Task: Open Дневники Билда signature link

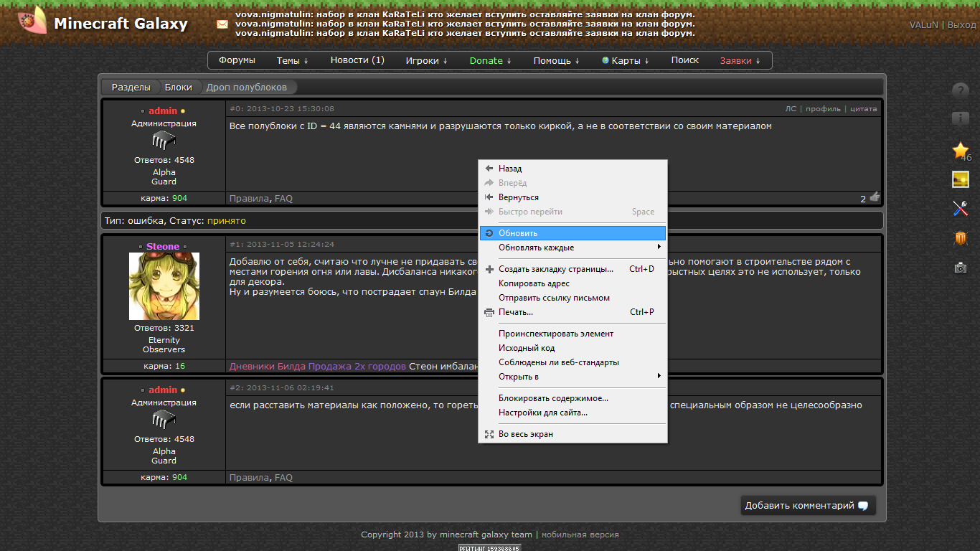Action: [268, 367]
